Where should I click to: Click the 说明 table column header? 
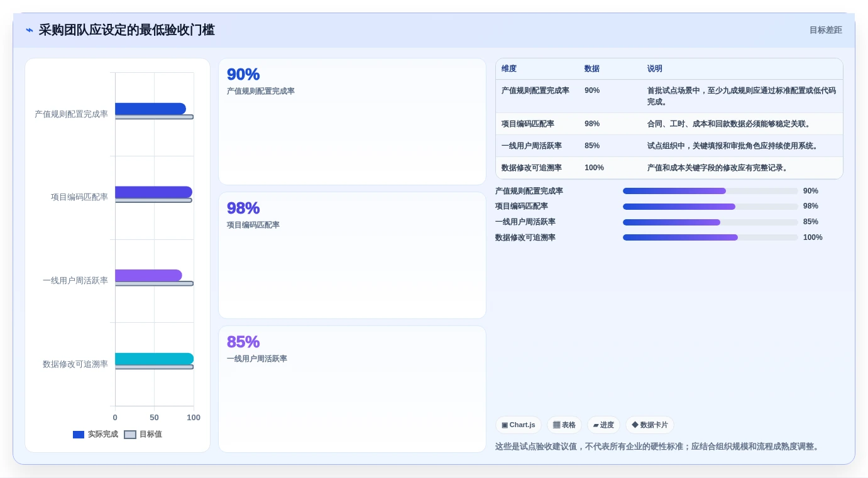(655, 68)
